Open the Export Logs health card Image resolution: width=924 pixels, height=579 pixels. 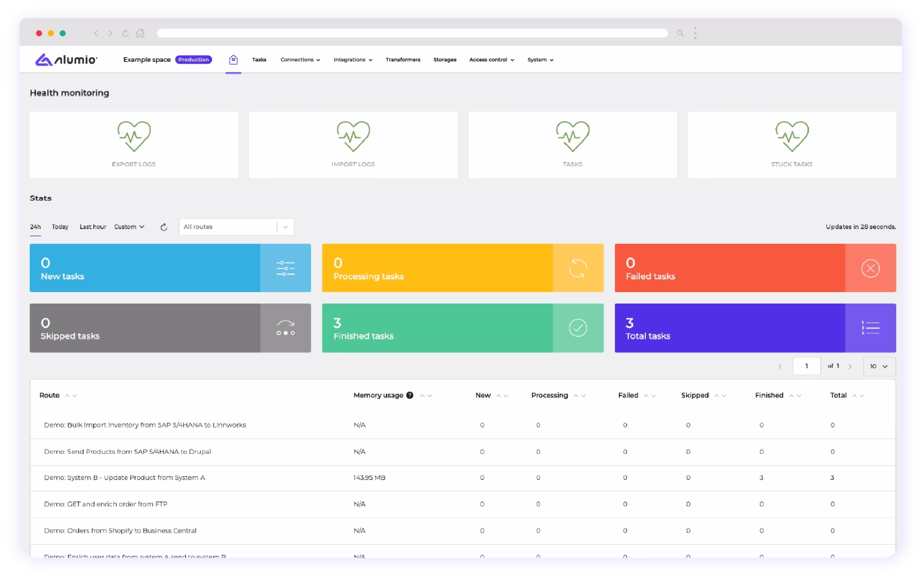(x=134, y=145)
